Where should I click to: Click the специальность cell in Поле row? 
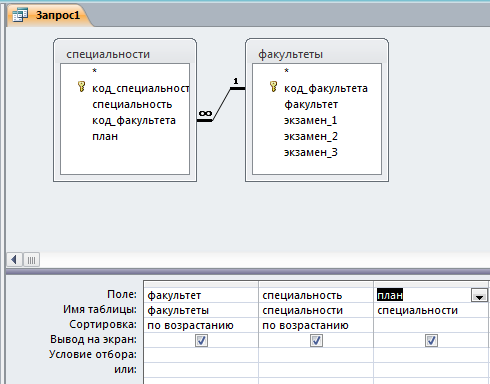[316, 295]
